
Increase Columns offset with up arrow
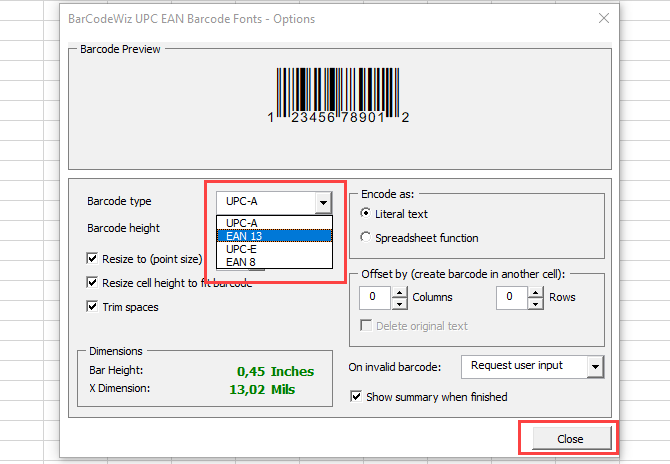(x=400, y=293)
